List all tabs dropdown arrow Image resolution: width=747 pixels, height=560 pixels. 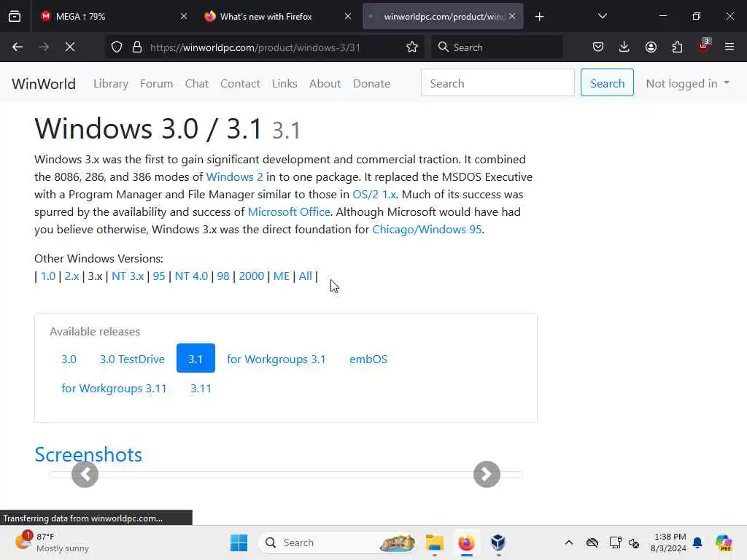(602, 17)
